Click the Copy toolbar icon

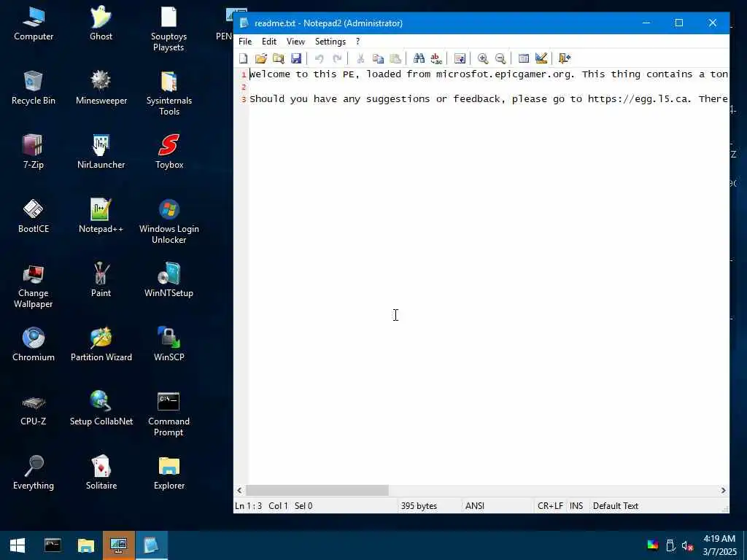[x=378, y=58]
